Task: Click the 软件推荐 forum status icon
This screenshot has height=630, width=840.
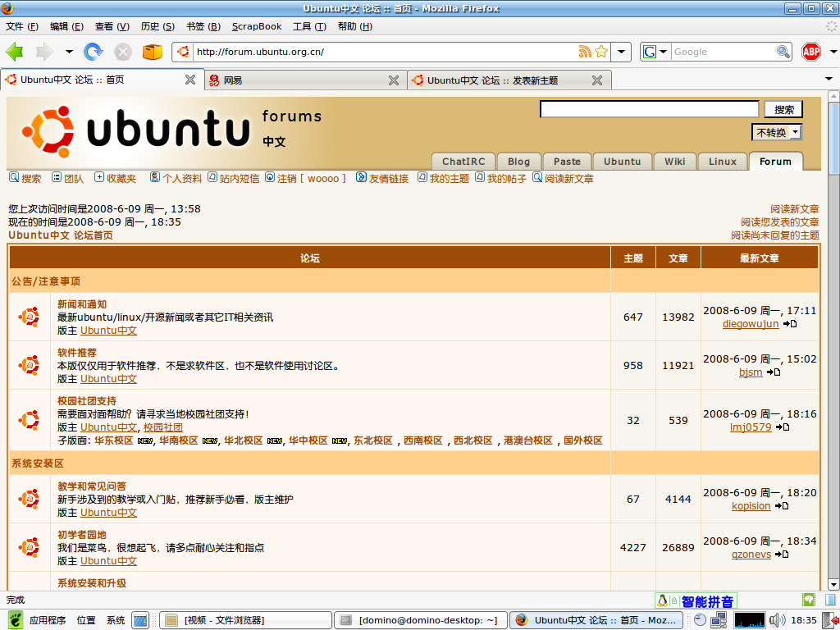Action: [29, 365]
